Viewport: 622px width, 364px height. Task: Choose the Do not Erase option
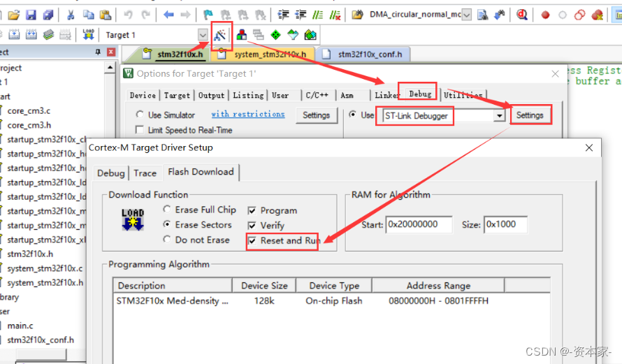(x=167, y=239)
